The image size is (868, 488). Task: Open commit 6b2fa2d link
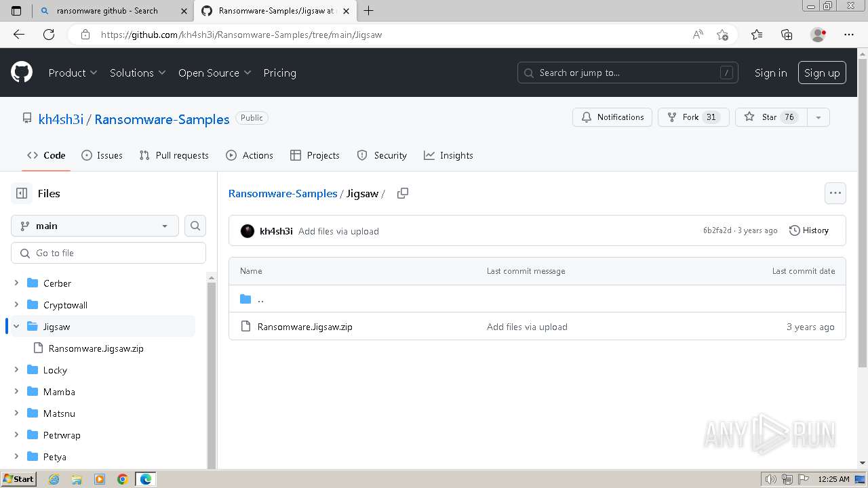pos(717,230)
